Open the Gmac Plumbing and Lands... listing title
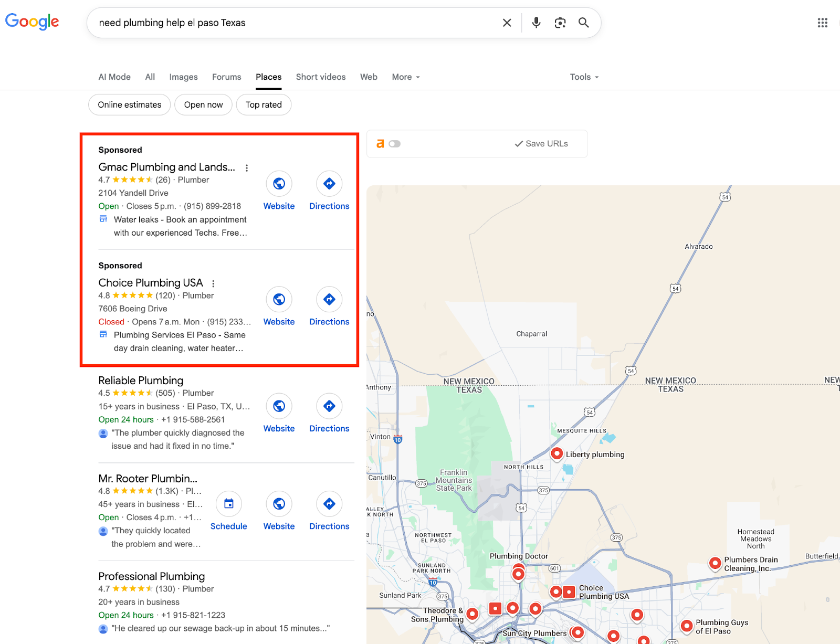Viewport: 840px width, 644px height. click(x=167, y=167)
